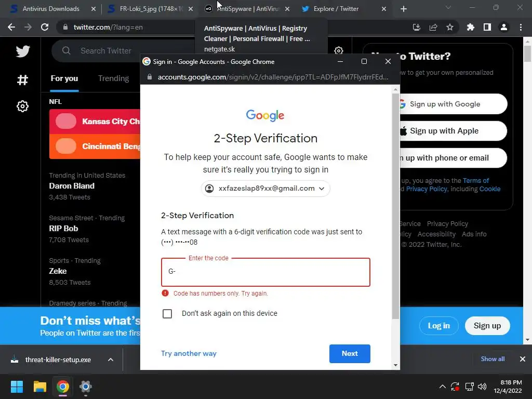This screenshot has height=399, width=532.
Task: Close the downloads bar with the X
Action: point(522,359)
